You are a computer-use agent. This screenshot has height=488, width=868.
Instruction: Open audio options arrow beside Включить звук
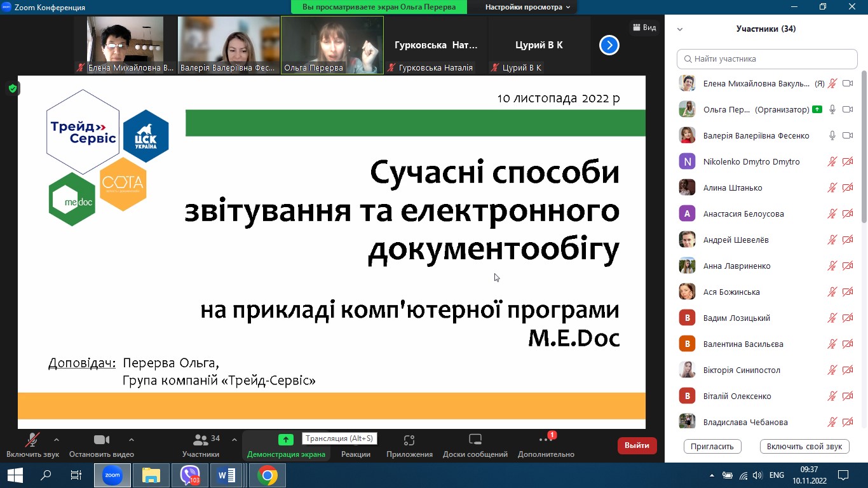[57, 440]
